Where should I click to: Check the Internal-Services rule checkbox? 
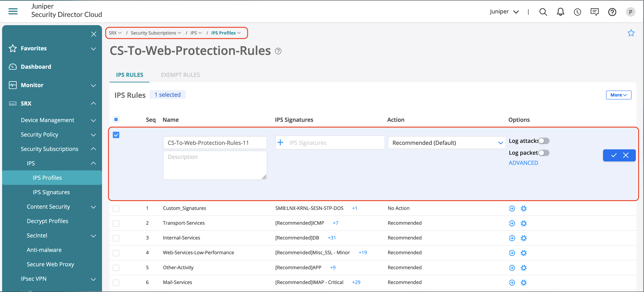(116, 238)
